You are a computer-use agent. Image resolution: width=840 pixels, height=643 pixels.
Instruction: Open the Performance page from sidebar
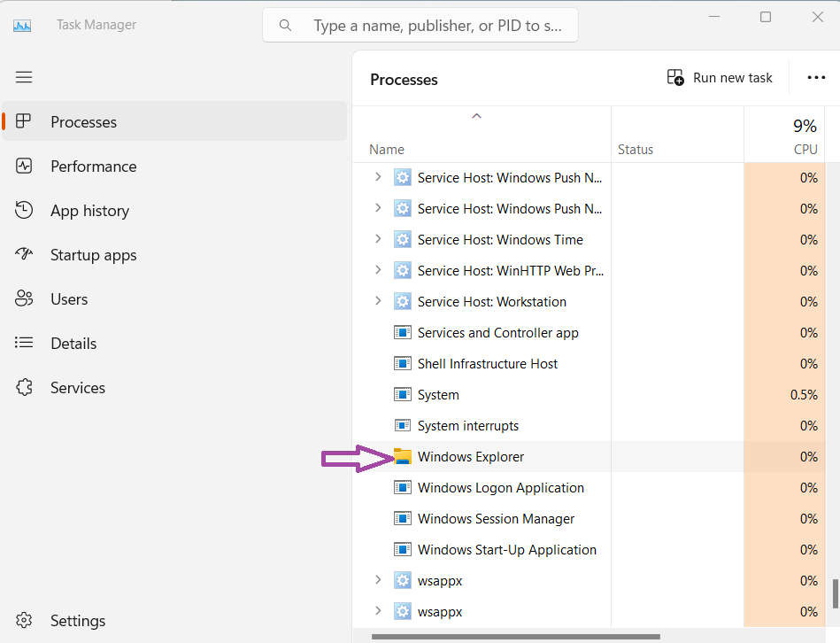(93, 167)
